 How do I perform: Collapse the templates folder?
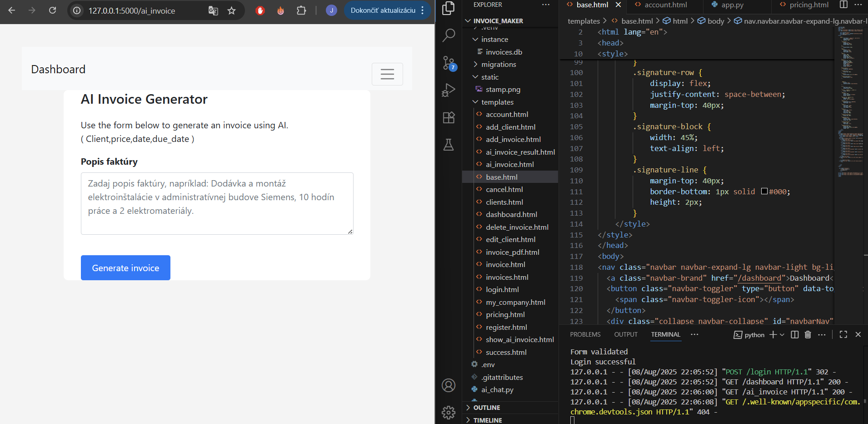pos(497,102)
